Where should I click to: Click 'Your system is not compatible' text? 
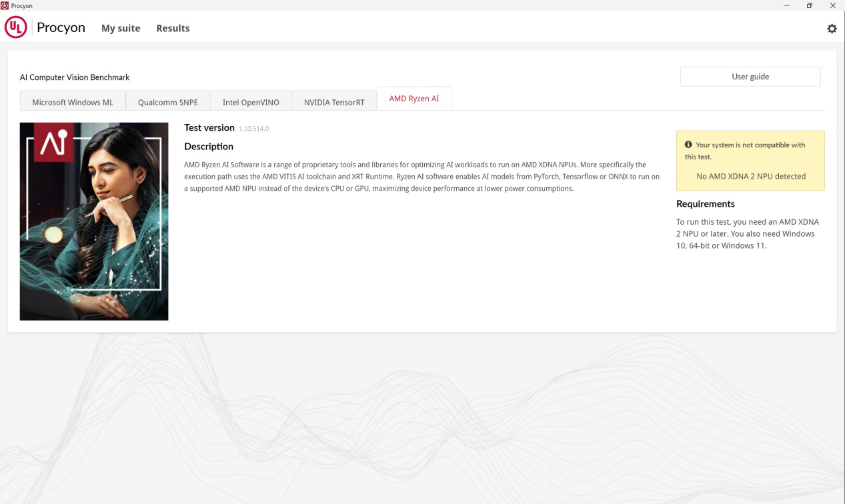click(745, 151)
